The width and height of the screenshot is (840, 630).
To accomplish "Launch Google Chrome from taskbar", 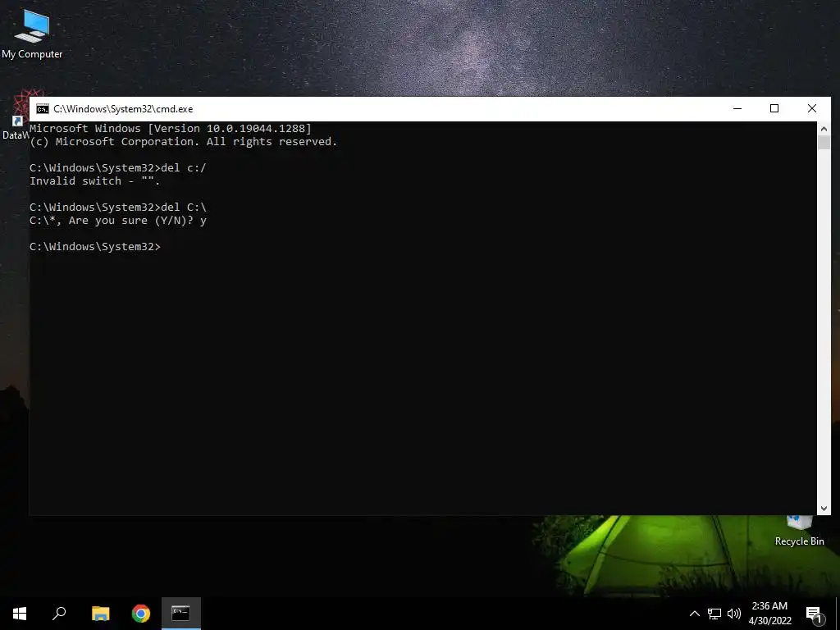I will (141, 614).
